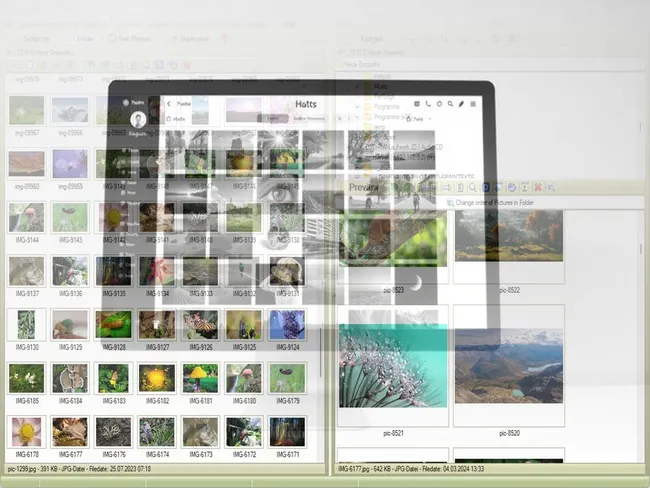Select thumbnail IMG-9127
The height and width of the screenshot is (488, 650).
tap(157, 325)
